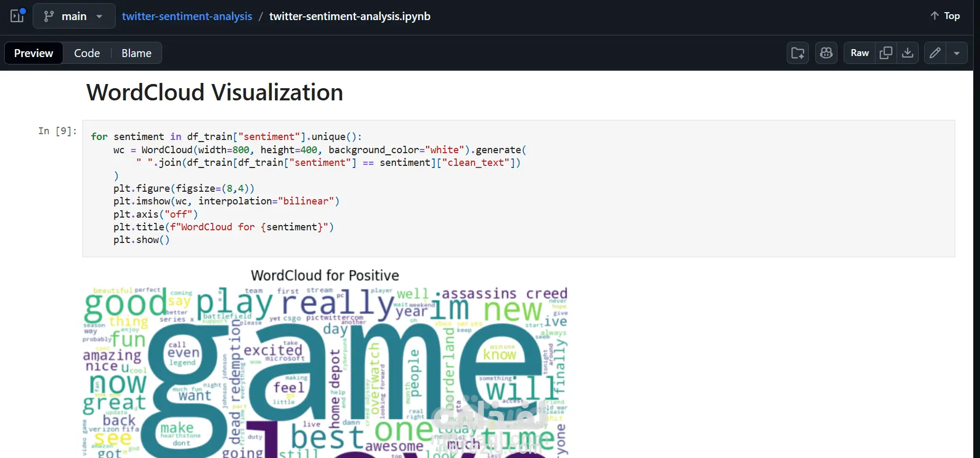Edit this file with the pencil icon

pyautogui.click(x=935, y=53)
